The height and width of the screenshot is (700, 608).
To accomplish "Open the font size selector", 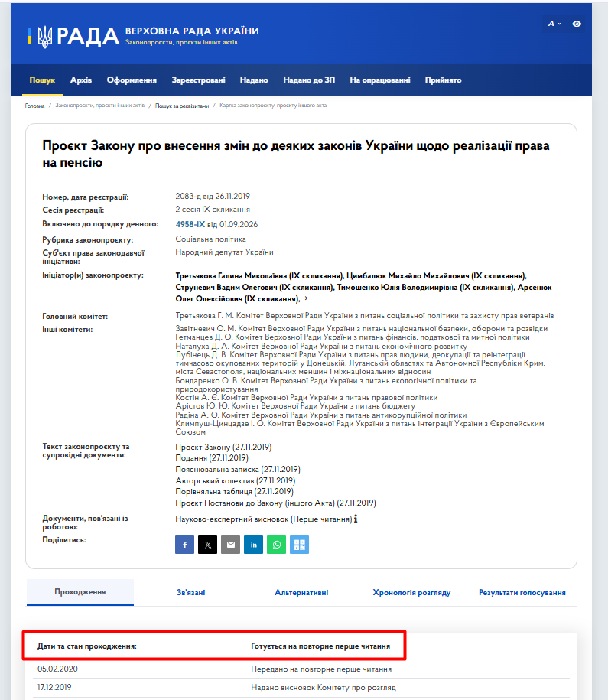I will coord(554,24).
